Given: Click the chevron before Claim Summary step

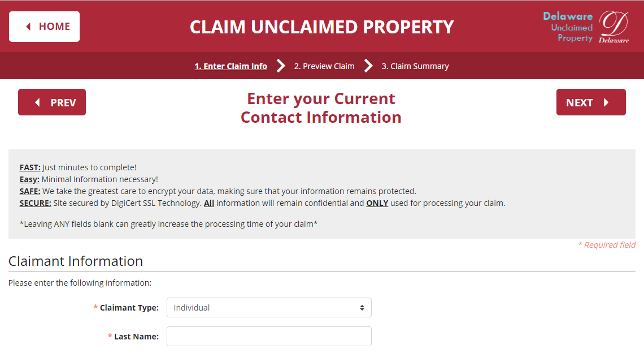Looking at the screenshot, I should (x=368, y=66).
